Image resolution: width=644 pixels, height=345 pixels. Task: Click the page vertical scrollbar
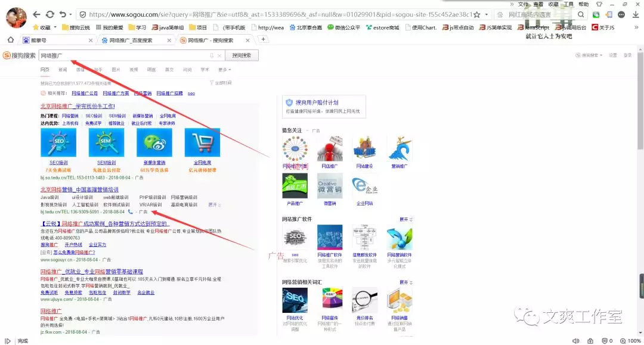tap(640, 101)
